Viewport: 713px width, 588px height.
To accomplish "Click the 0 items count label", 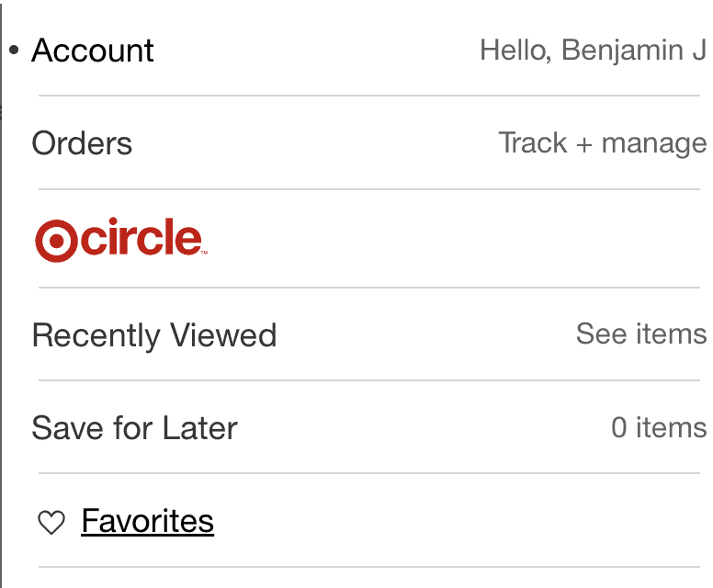I will 659,428.
